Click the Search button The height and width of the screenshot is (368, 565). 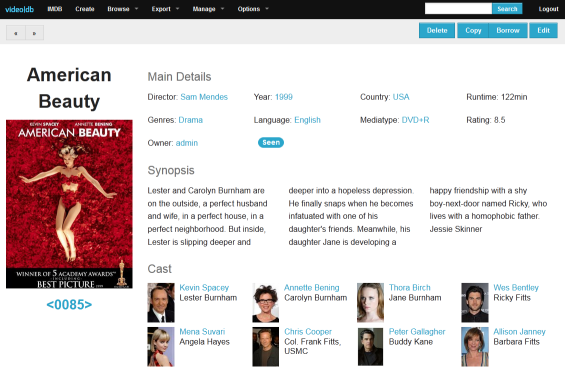click(x=507, y=9)
